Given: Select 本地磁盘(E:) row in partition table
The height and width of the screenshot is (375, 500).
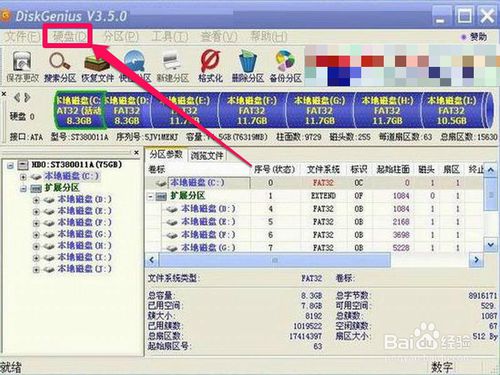Looking at the screenshot, I should click(314, 222).
